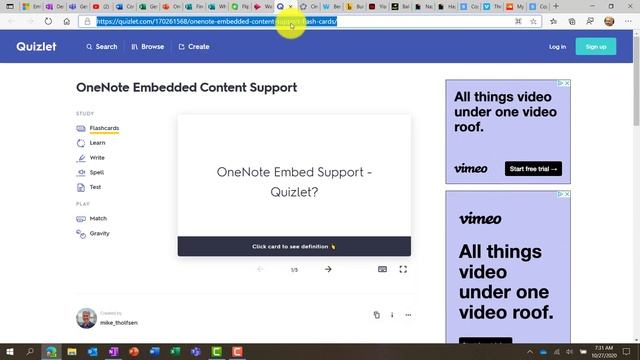Show hidden system tray icons
Viewport: 640px width, 360px height.
(530, 351)
